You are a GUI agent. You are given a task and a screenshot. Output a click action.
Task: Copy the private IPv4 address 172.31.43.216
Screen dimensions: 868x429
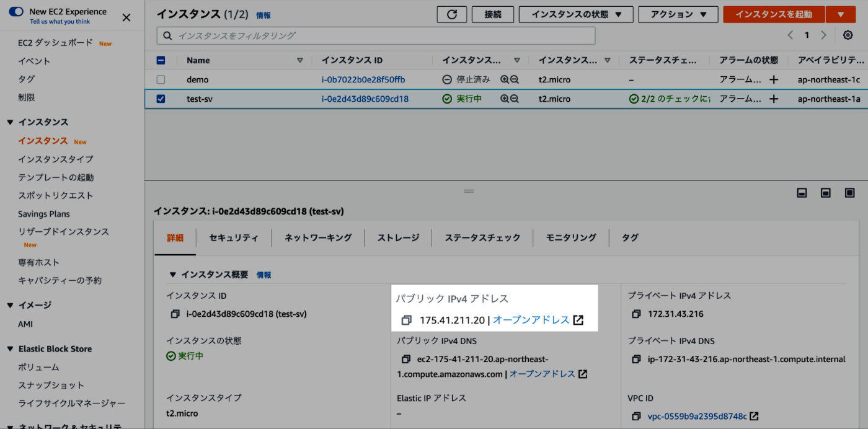pos(636,314)
